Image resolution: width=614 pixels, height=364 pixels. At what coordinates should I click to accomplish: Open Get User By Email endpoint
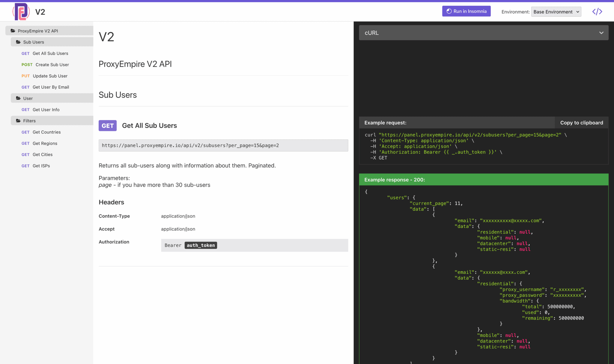coord(51,87)
